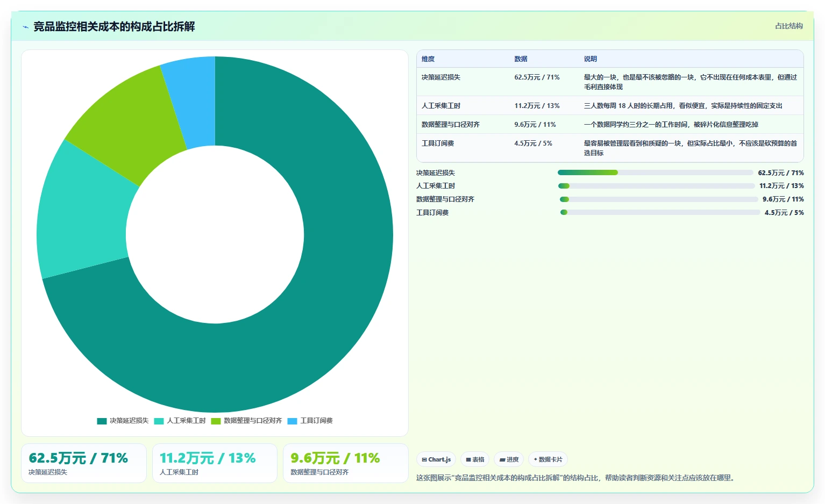Click the page title 竞品监控相关成本的构成占比拆解
Image resolution: width=825 pixels, height=504 pixels.
click(x=114, y=26)
